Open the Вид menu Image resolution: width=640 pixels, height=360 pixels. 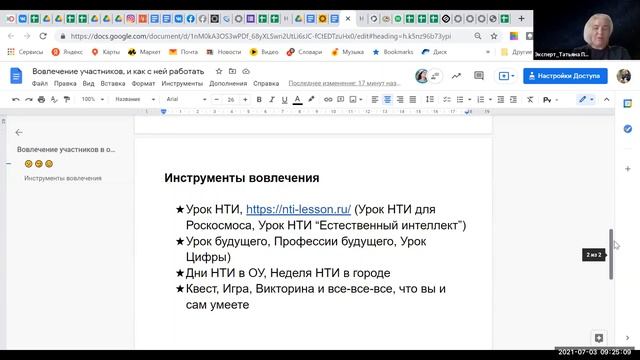[88, 83]
